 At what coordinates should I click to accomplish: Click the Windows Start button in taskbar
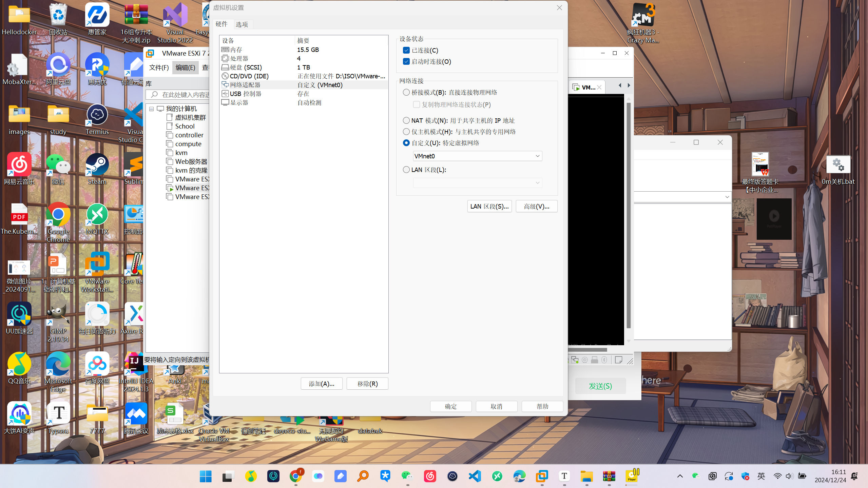point(206,476)
